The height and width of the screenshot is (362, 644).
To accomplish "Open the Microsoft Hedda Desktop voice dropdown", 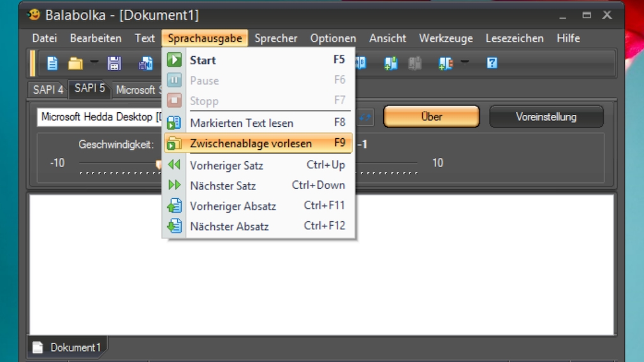I will tap(99, 117).
